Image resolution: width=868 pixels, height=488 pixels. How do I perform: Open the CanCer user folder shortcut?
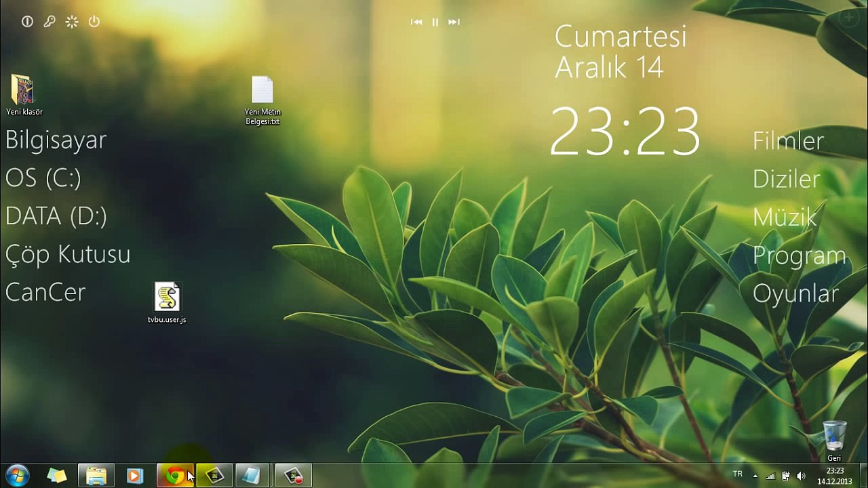(45, 292)
